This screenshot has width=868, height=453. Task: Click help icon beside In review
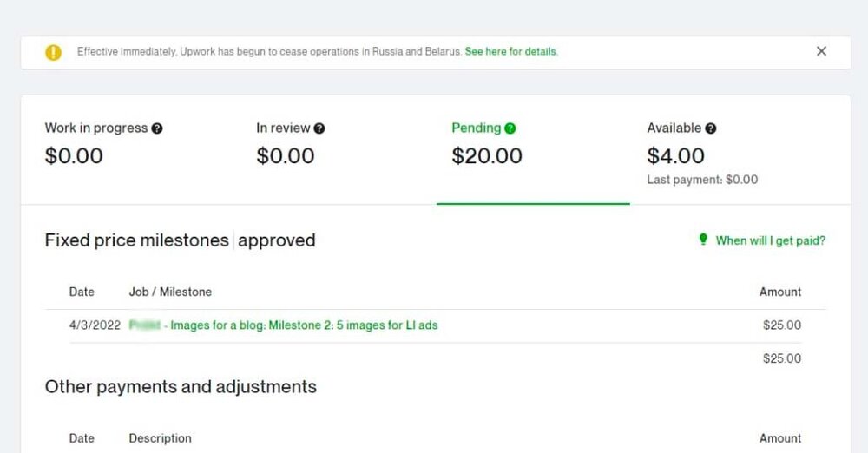tap(319, 128)
